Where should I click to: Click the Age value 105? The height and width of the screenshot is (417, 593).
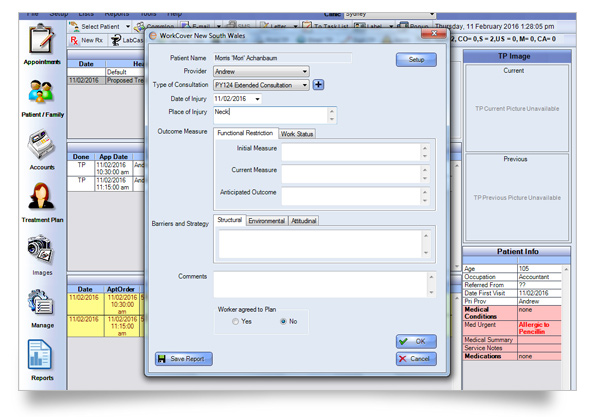pos(539,269)
